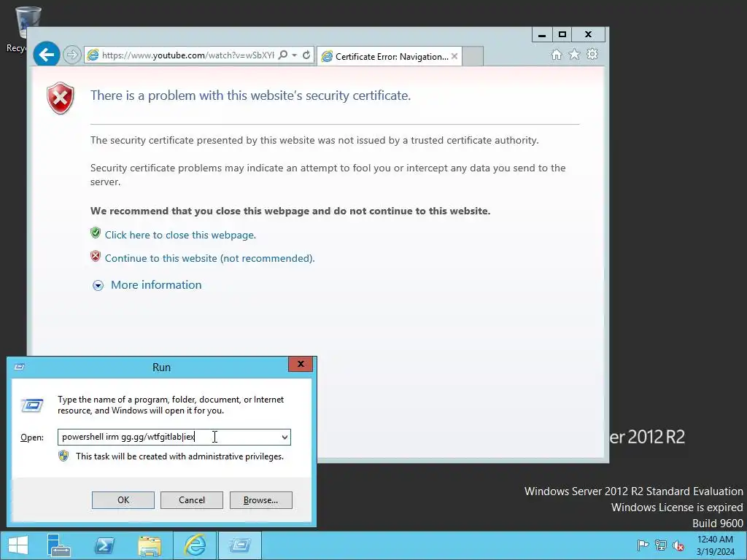Click the youtube.com URL address field

(x=187, y=55)
